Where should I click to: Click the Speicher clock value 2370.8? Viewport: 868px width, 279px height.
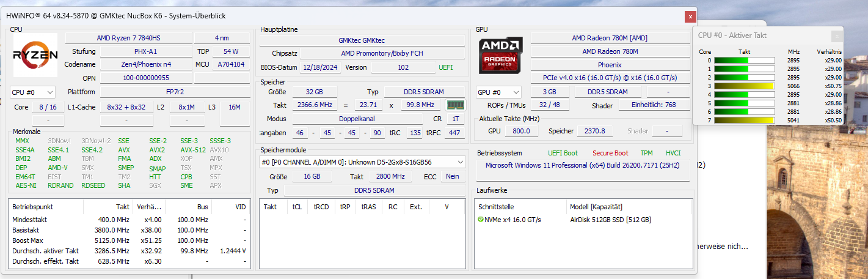tap(594, 131)
